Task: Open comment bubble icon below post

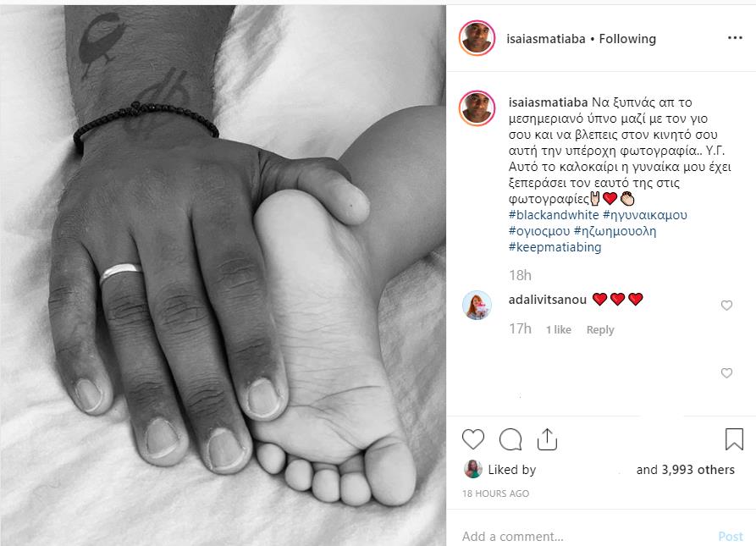Action: click(510, 439)
